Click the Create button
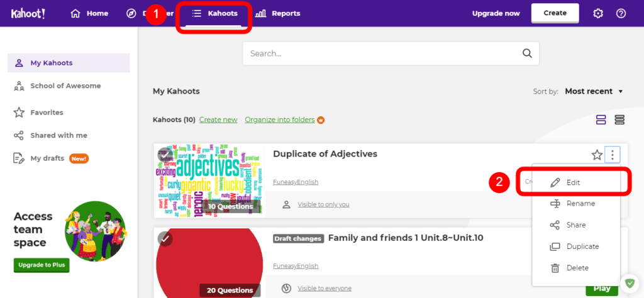The image size is (644, 298). [x=555, y=13]
